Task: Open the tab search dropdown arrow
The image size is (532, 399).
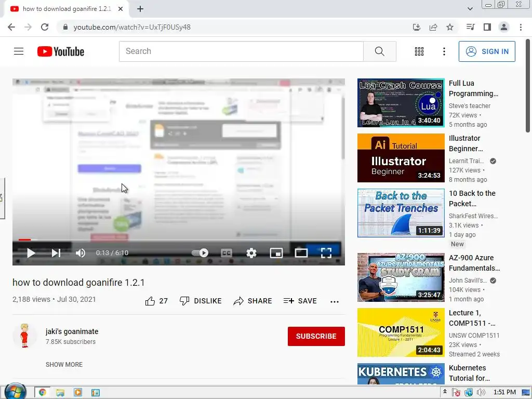Action: point(470,9)
